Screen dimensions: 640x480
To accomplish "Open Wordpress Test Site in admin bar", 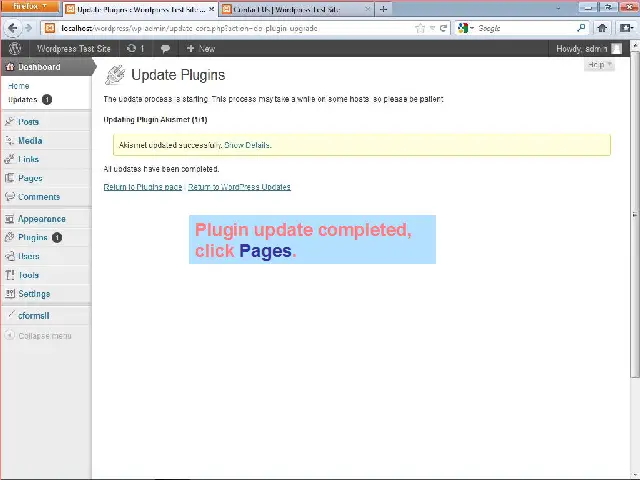I will (x=73, y=49).
